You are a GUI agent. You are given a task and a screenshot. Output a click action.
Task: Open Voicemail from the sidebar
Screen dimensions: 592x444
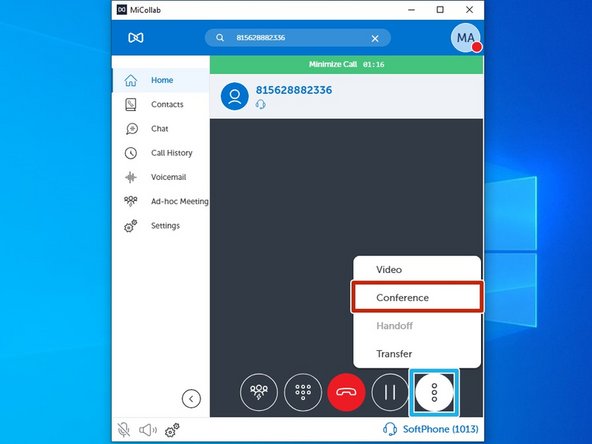(x=161, y=177)
